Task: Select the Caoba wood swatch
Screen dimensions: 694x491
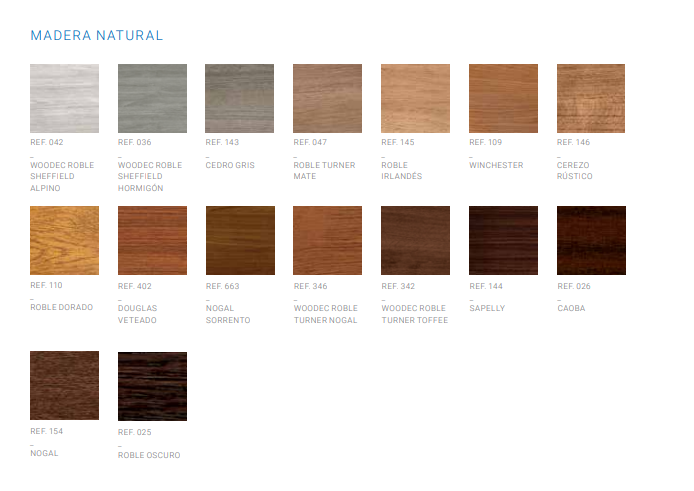Action: tap(591, 241)
